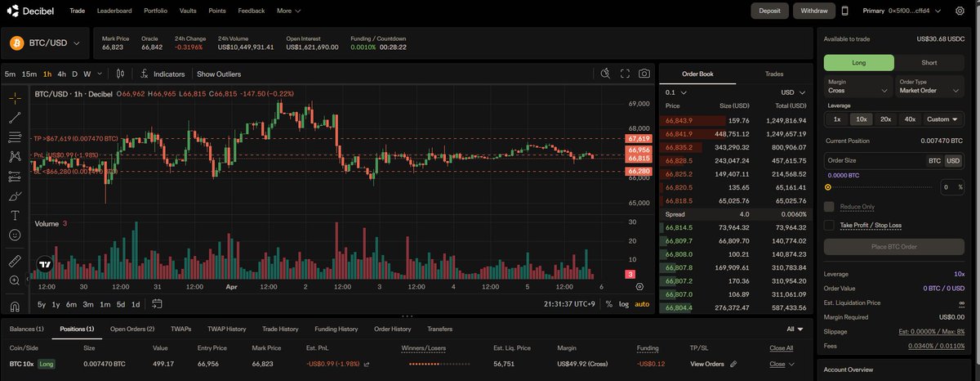Edit TP/SL with the pencil icon
Screen dimensions: 980x381
coord(733,364)
